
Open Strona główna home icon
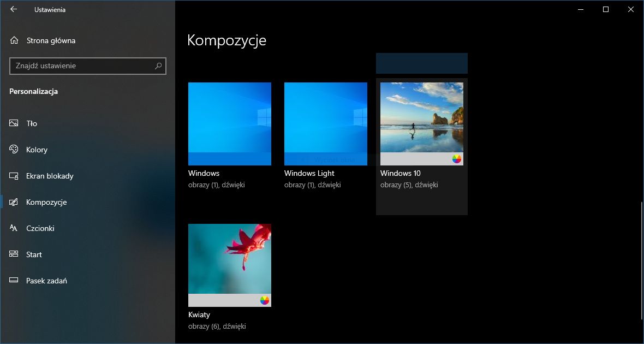(14, 40)
